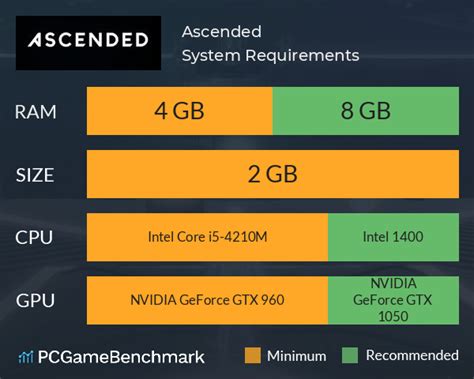The height and width of the screenshot is (379, 474).
Task: Click the Minimum legend label
Action: click(297, 356)
